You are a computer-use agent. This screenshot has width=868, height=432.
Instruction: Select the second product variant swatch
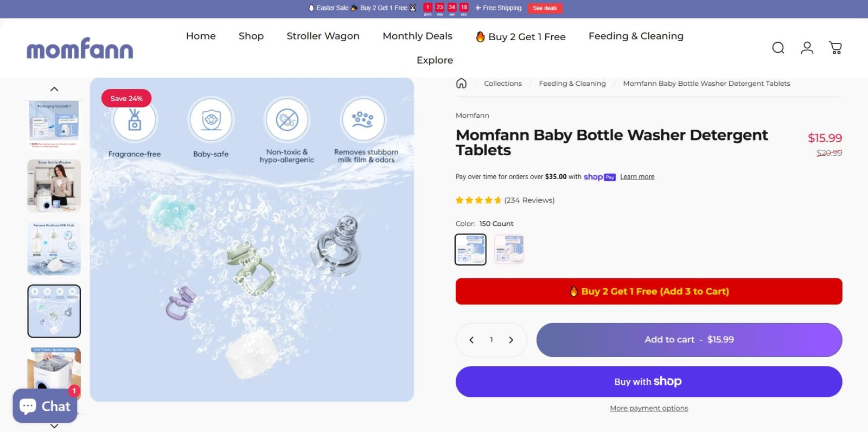coord(509,249)
